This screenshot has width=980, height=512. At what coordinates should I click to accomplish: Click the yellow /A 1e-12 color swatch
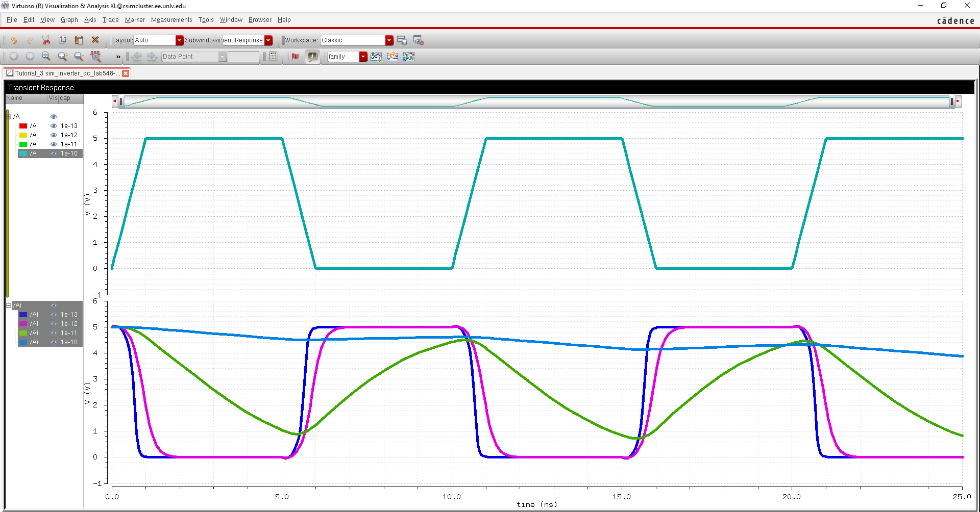pos(23,135)
